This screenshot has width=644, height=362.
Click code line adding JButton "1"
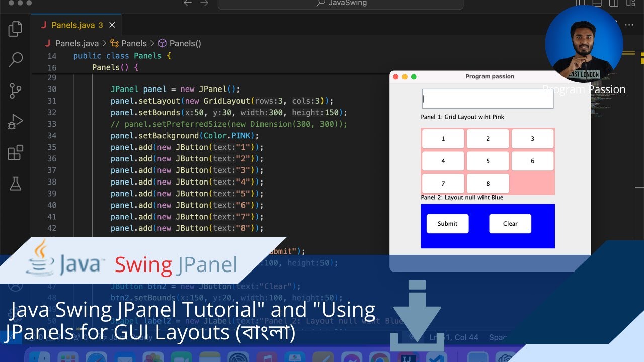coord(187,147)
